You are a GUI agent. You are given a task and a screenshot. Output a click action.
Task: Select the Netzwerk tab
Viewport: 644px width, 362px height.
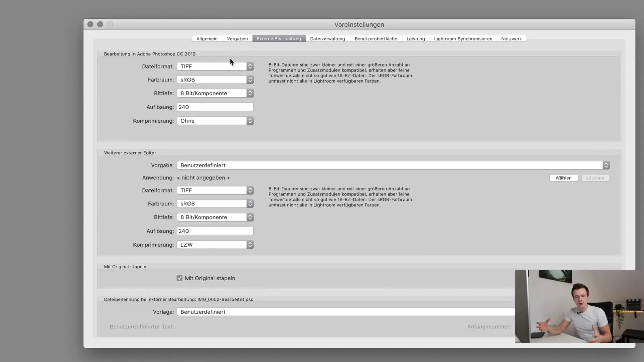(511, 39)
